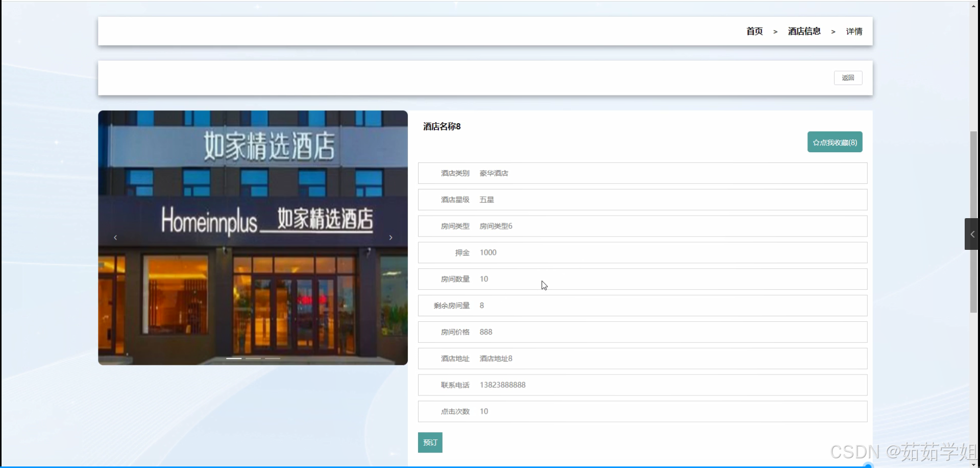This screenshot has width=980, height=468.
Task: Click the 押金 label
Action: (462, 252)
